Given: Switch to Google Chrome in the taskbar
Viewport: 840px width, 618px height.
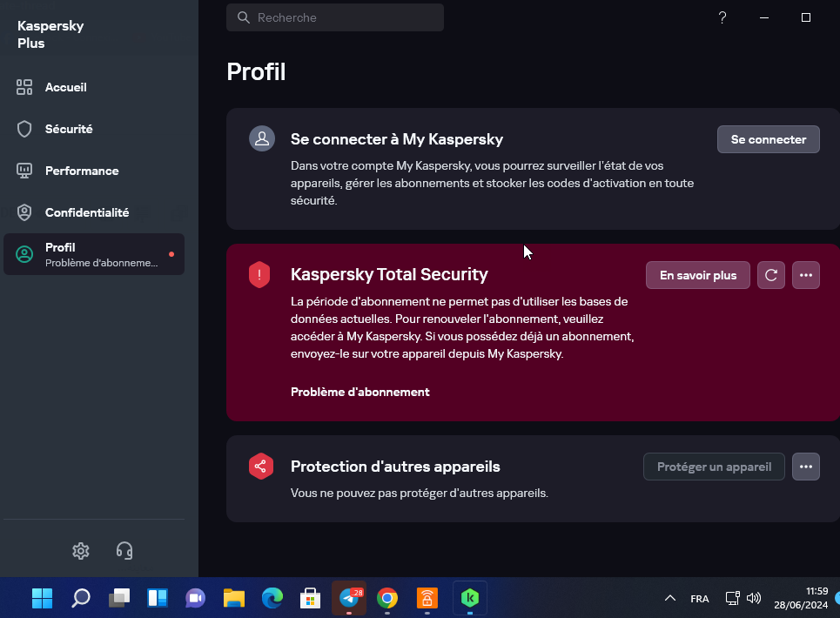Looking at the screenshot, I should [x=387, y=598].
